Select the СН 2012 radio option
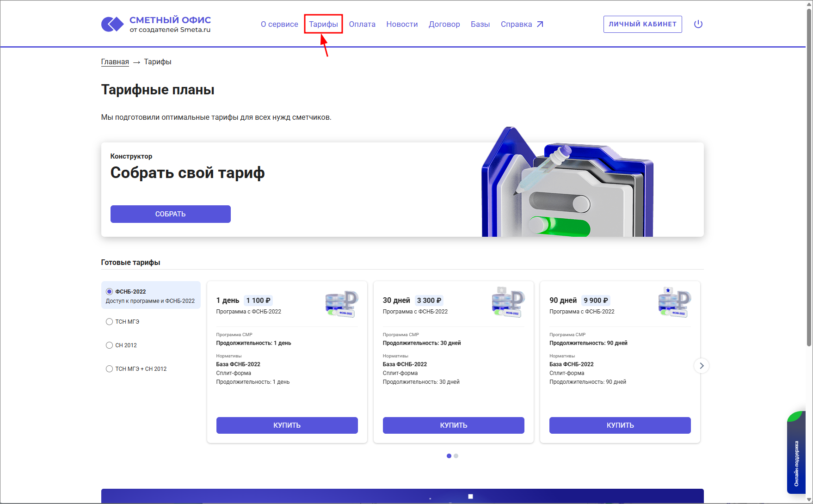Viewport: 813px width, 504px height. point(110,345)
